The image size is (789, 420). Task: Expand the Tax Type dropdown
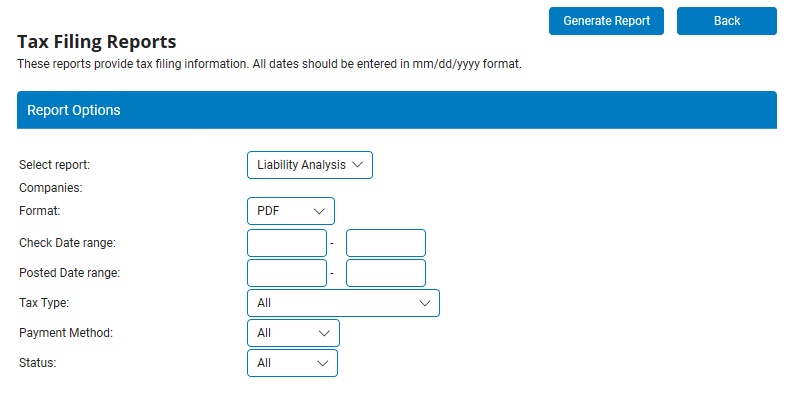click(342, 303)
